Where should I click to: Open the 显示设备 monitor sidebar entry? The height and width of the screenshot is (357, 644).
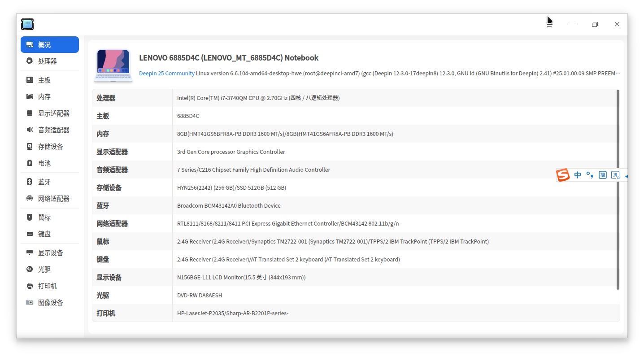point(50,253)
